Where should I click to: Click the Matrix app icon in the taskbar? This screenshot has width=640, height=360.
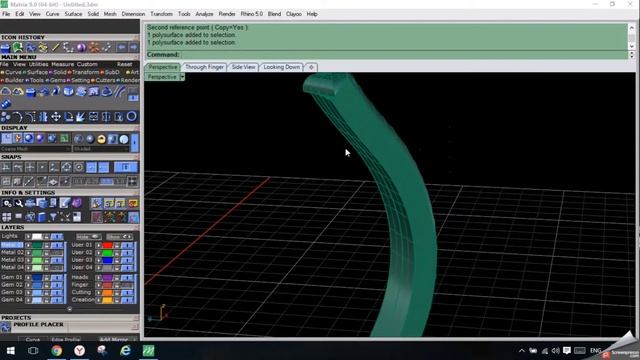click(148, 351)
